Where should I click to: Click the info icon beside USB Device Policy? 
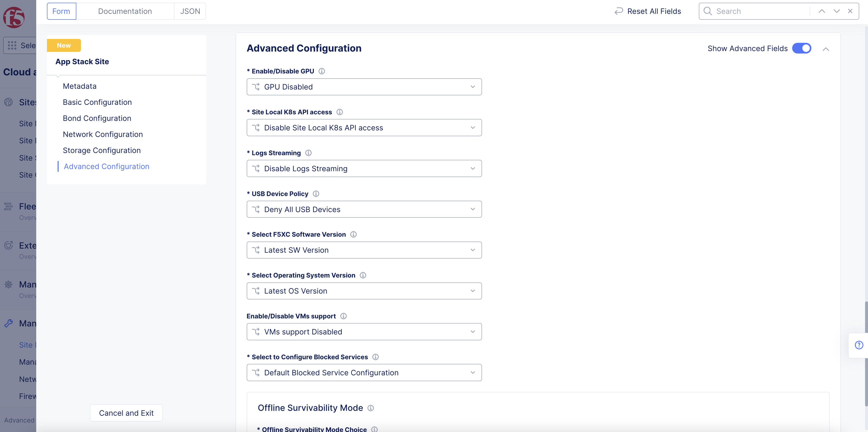pyautogui.click(x=316, y=194)
